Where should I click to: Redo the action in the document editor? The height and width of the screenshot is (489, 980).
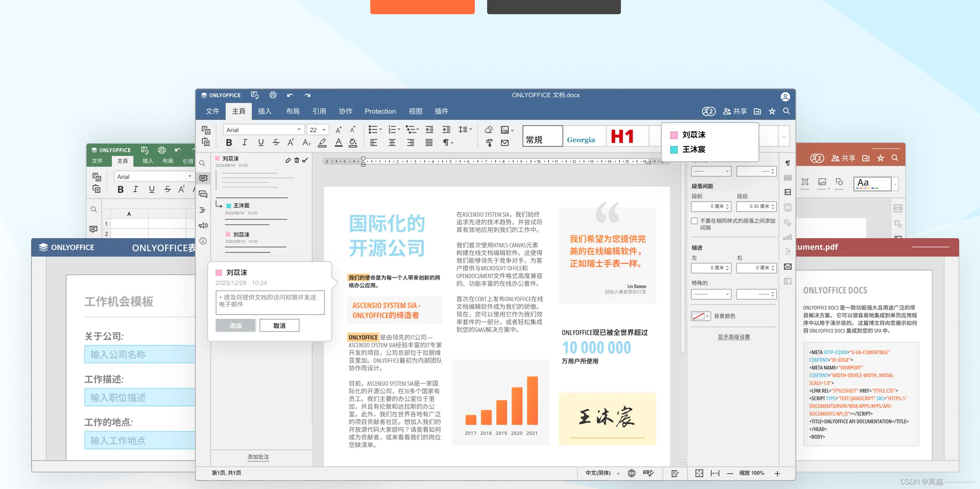tap(307, 95)
